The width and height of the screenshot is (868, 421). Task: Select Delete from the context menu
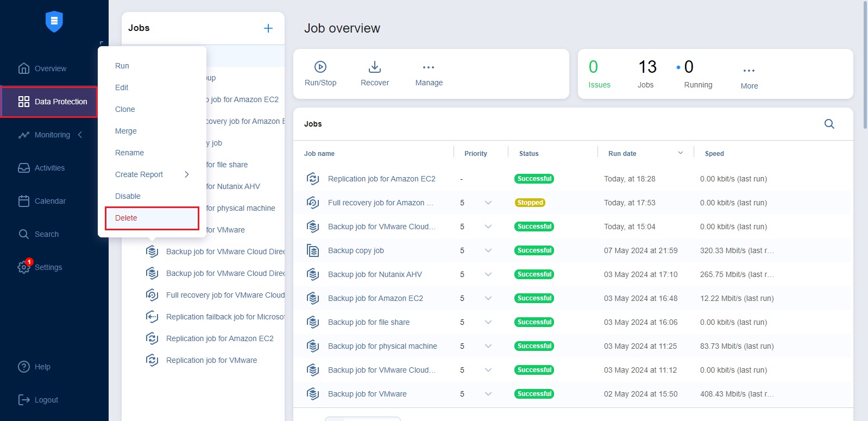[x=126, y=218]
